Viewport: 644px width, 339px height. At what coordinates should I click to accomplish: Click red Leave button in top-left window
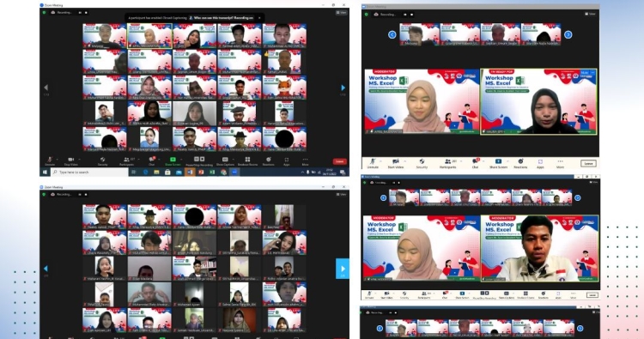click(340, 161)
